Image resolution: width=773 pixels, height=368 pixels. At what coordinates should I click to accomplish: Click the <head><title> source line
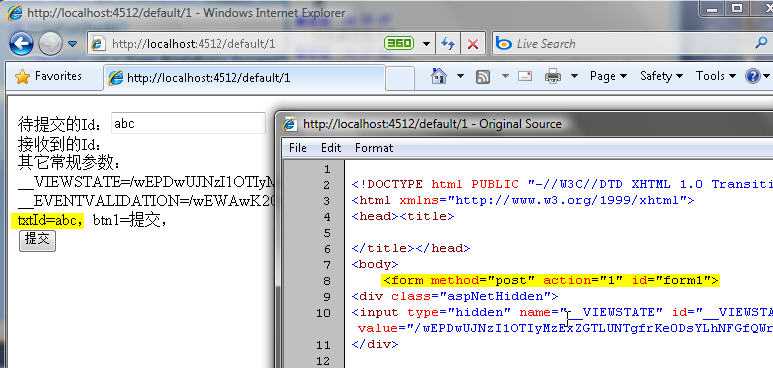403,216
